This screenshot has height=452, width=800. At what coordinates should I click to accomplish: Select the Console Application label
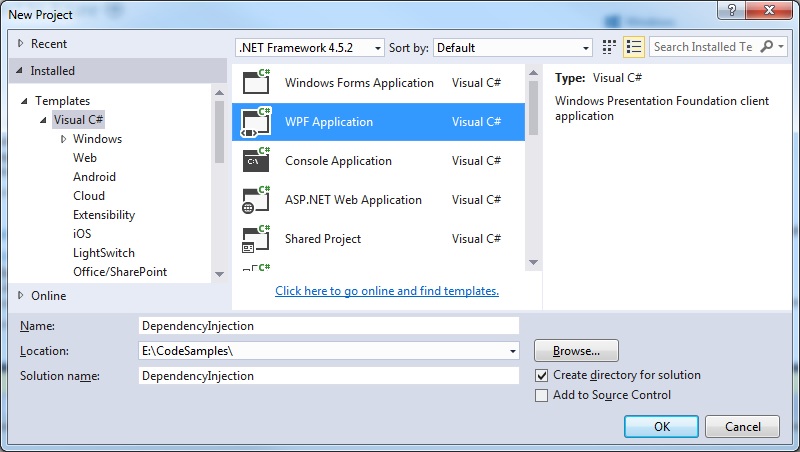[x=338, y=161]
